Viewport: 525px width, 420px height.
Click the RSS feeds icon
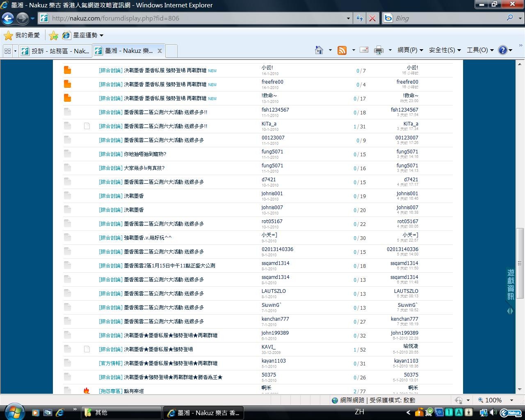click(x=342, y=50)
